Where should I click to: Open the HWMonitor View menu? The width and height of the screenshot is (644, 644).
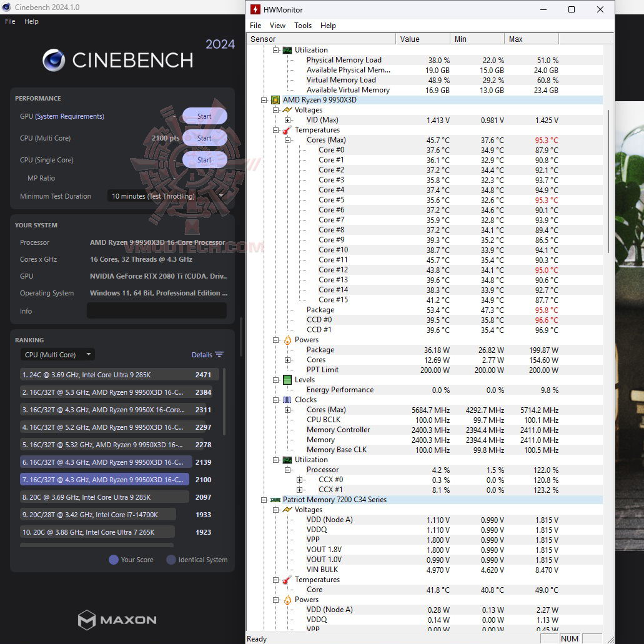tap(277, 26)
